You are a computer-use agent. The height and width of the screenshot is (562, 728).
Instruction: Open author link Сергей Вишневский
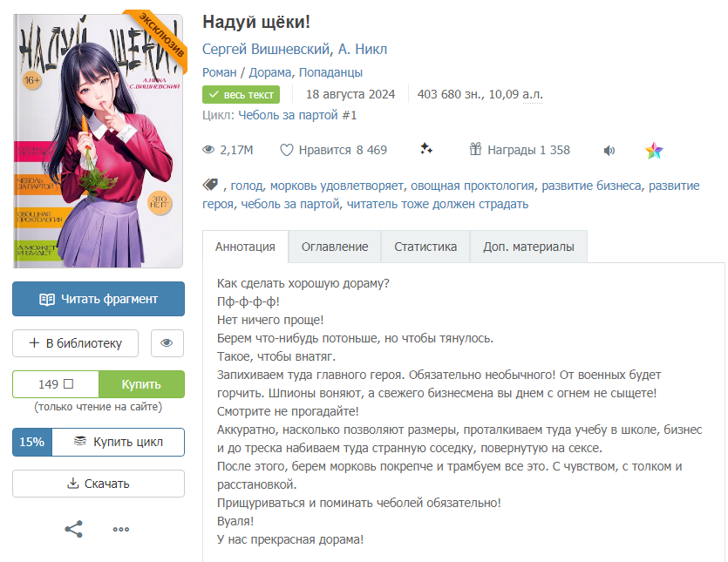coord(266,49)
